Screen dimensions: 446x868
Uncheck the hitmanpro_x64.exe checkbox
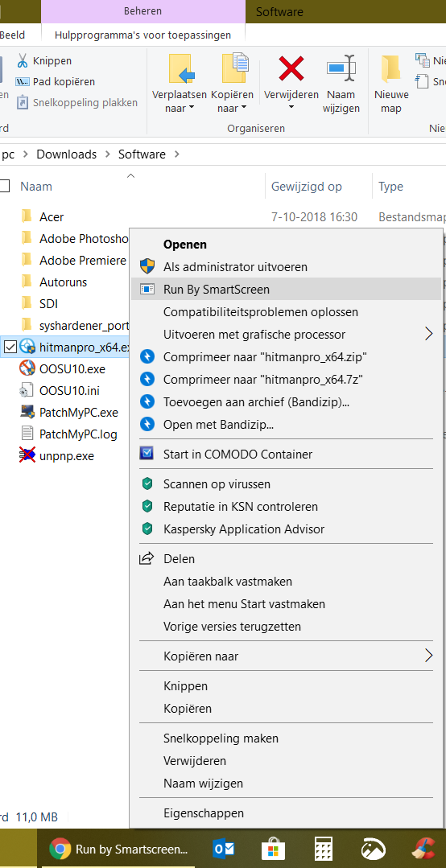click(10, 347)
